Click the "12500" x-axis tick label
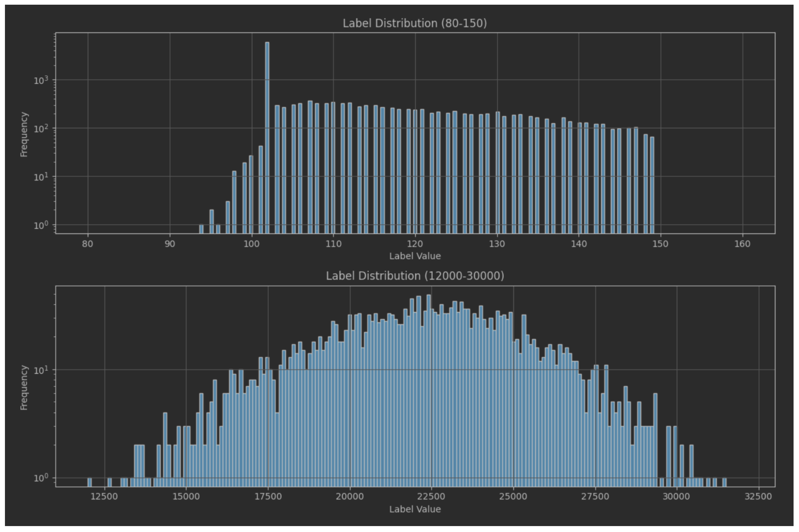The width and height of the screenshot is (799, 532). coord(104,496)
